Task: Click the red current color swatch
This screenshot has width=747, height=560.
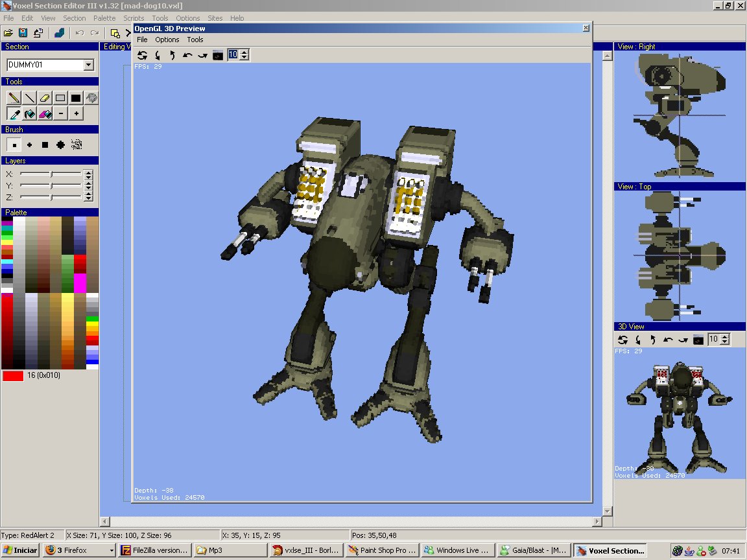Action: [13, 376]
